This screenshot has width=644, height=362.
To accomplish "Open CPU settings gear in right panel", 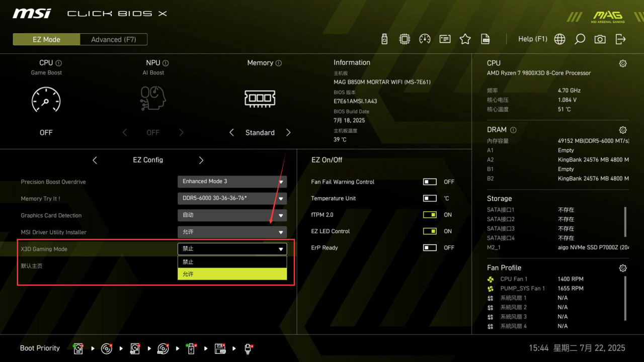I will coord(623,63).
